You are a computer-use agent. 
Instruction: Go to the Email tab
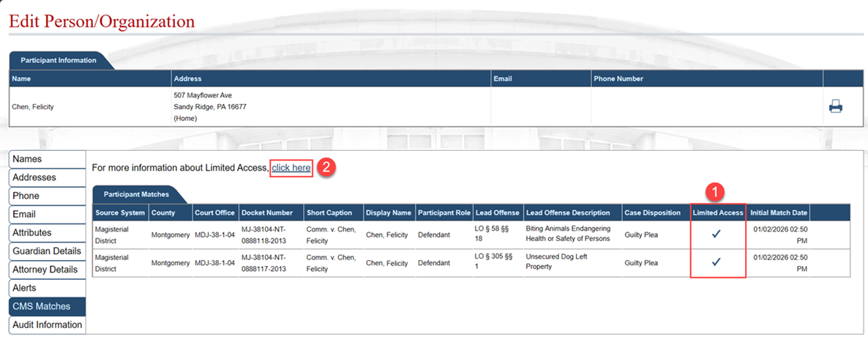24,214
